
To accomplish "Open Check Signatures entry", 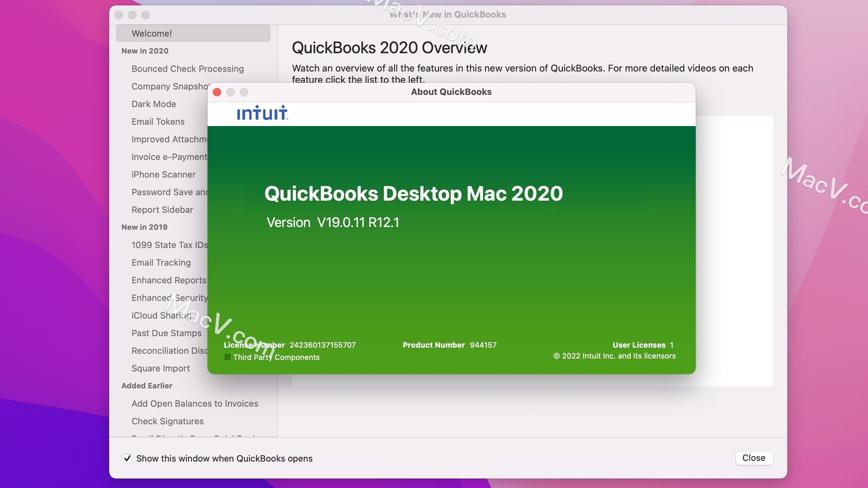I will 167,421.
